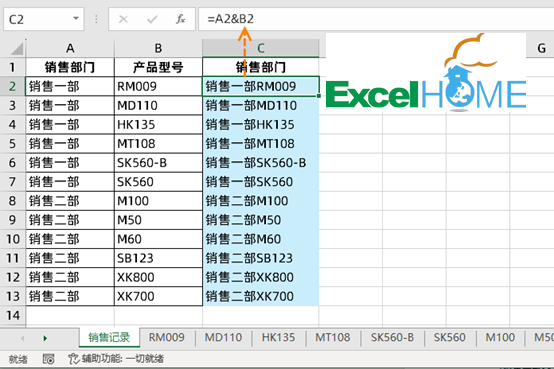Image resolution: width=554 pixels, height=369 pixels.
Task: Click cell B10 containing M60
Action: point(158,239)
